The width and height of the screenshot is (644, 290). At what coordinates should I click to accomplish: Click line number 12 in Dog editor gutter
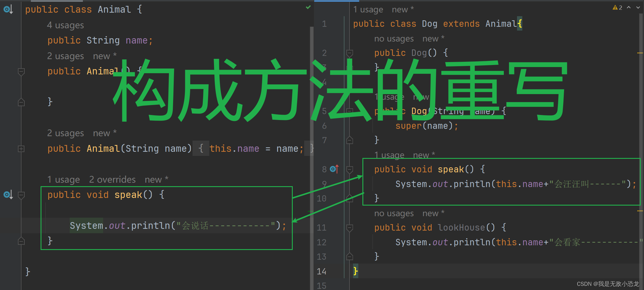coord(322,242)
